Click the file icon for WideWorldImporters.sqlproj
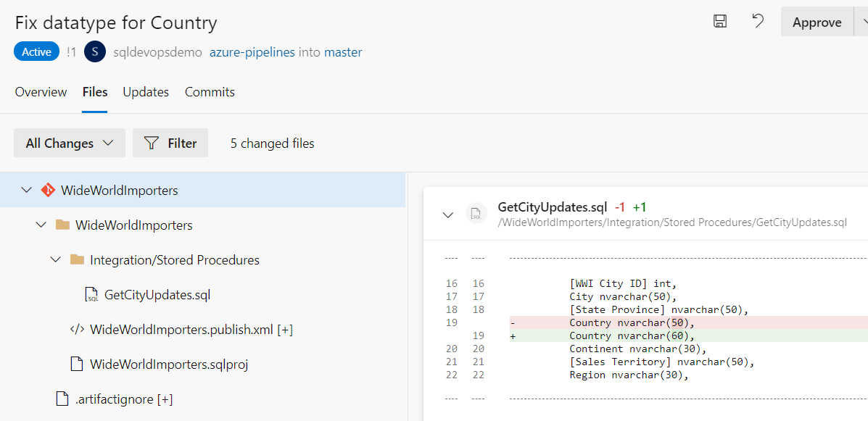Screen dimensions: 868x421 [78, 364]
